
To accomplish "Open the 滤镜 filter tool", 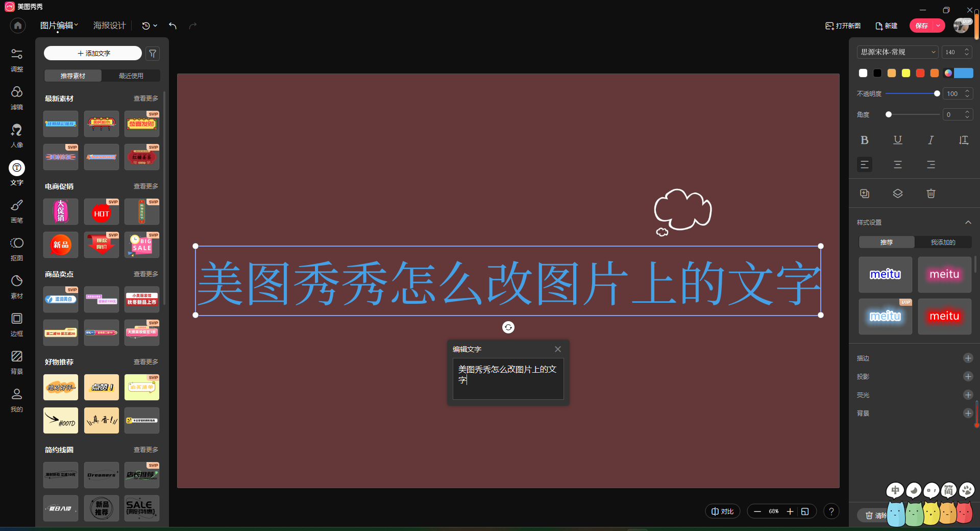I will coord(17,98).
